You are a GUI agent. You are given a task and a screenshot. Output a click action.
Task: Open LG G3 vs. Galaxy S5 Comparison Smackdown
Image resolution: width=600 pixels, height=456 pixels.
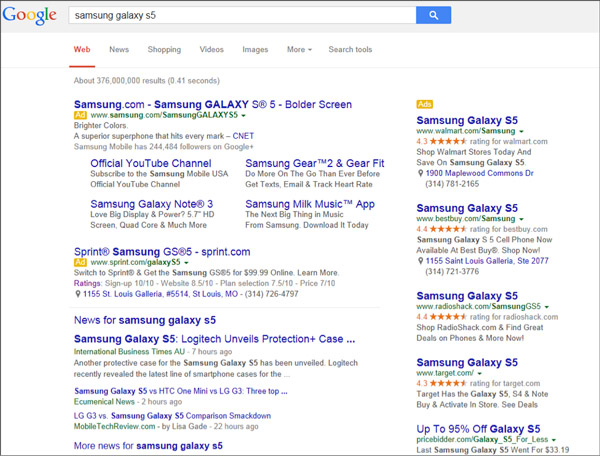point(172,416)
